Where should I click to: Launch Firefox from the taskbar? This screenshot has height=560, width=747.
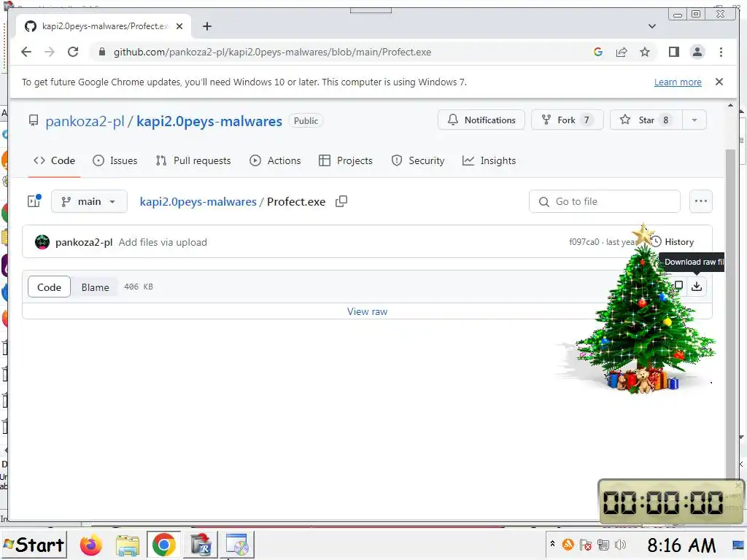click(91, 545)
